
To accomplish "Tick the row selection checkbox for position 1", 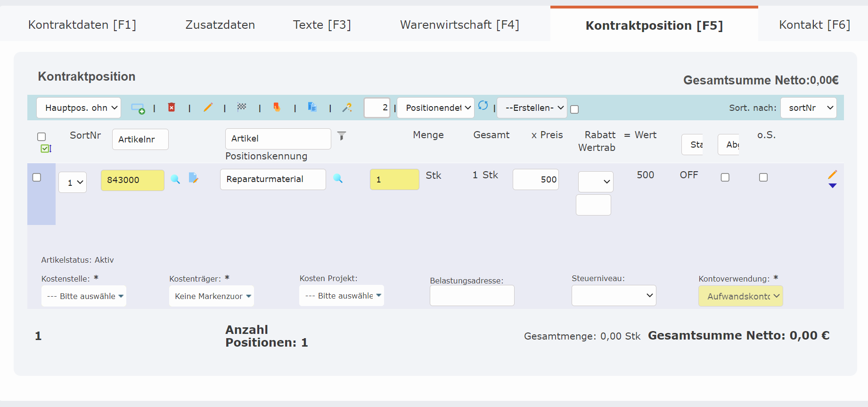I will [37, 177].
